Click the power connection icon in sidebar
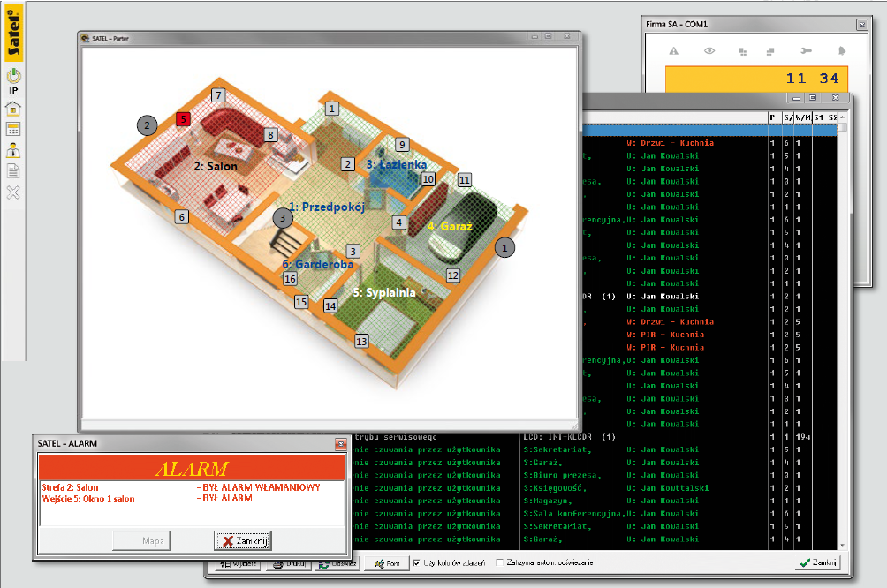 coord(13,77)
